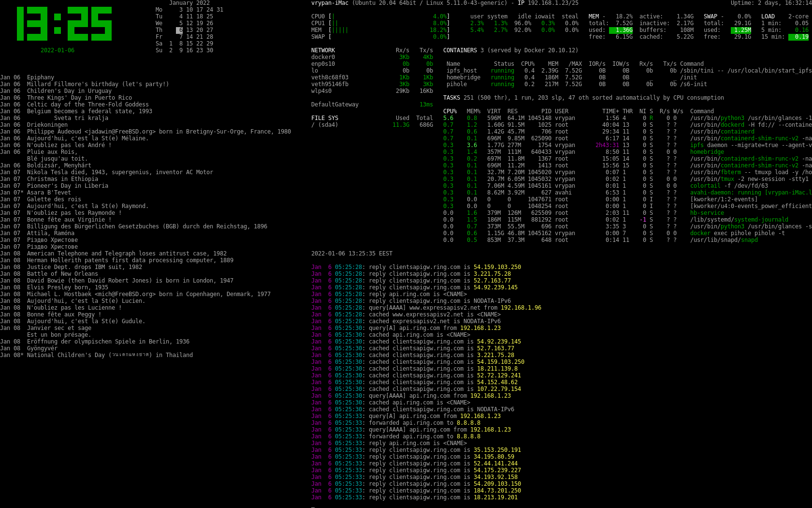Select the Gyöngyvér name day entry
Screen dimensions: 812x508
pos(29,348)
